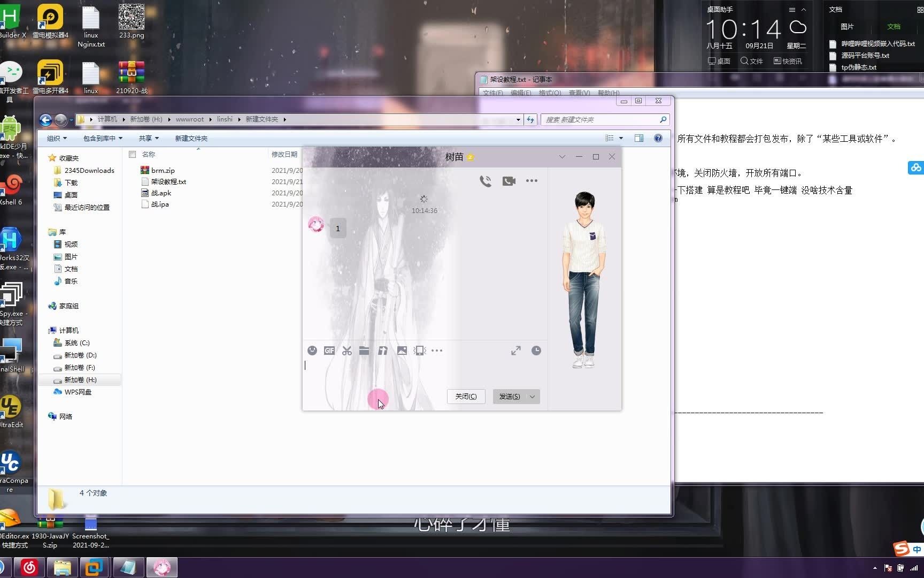Image resolution: width=924 pixels, height=578 pixels.
Task: Click the send file folder icon
Action: pos(364,351)
